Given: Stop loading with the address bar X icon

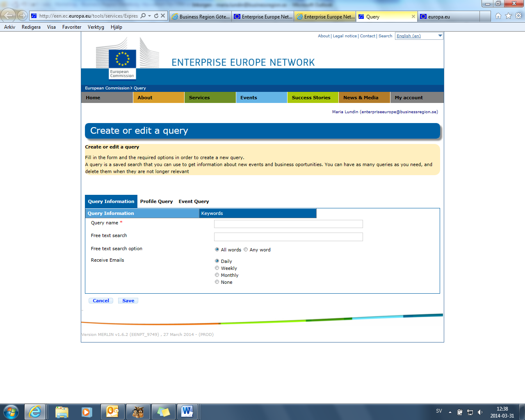Looking at the screenshot, I should (x=163, y=16).
